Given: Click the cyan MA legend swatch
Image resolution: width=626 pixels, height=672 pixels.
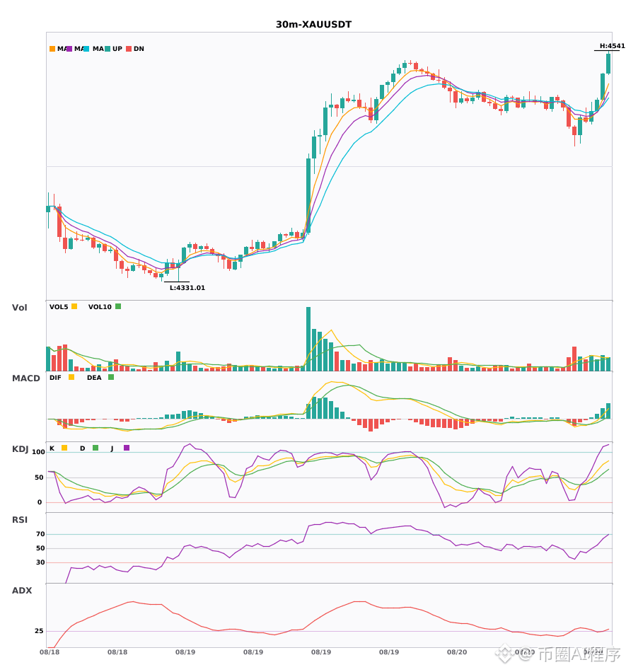Looking at the screenshot, I should point(86,49).
